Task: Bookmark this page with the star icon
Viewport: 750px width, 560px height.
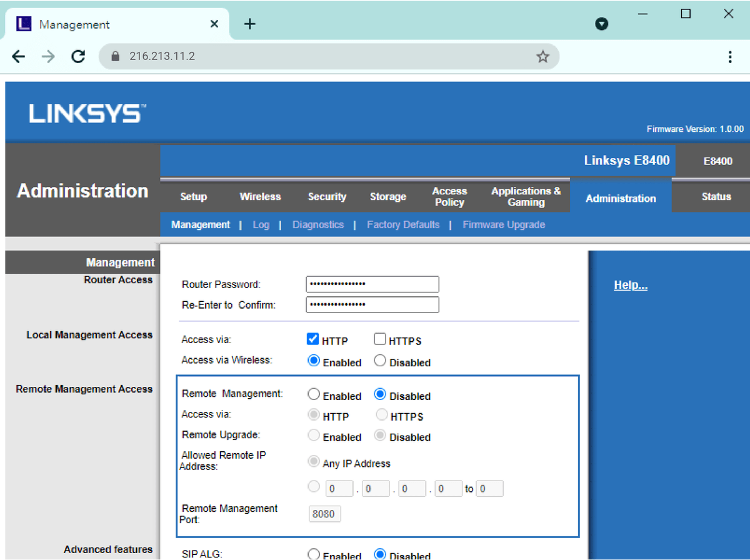Action: [542, 57]
